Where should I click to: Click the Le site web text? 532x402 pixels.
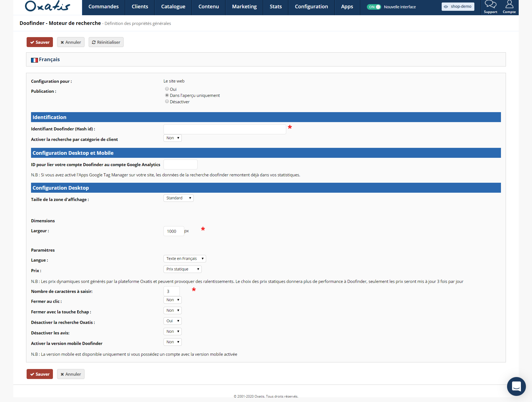(174, 81)
